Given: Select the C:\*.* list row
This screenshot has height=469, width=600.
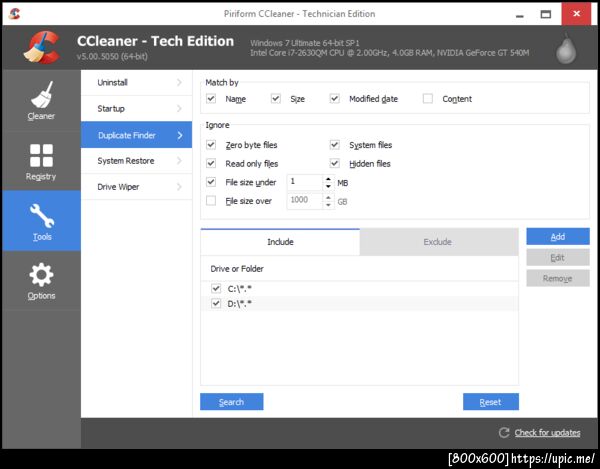Looking at the screenshot, I should click(x=359, y=288).
